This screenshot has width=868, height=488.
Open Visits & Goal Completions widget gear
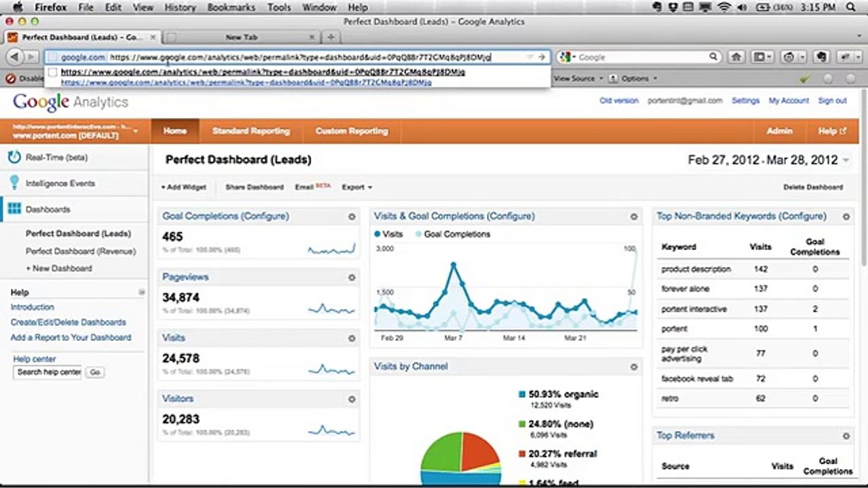tap(634, 217)
